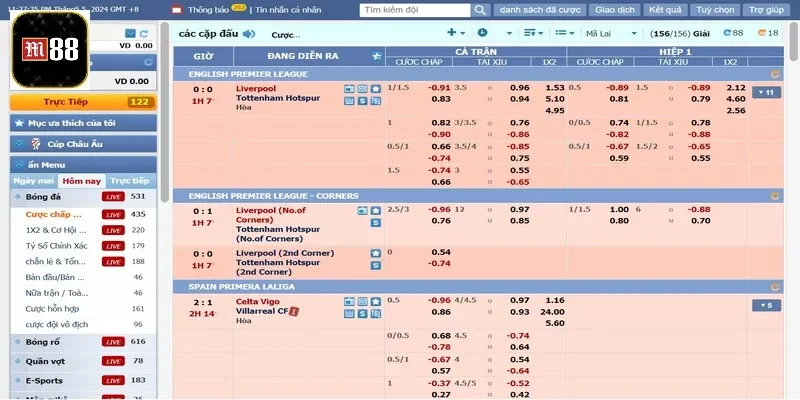Screen dimensions: 800x400
Task: Open the Spain Primera Laliga refresh icon
Action: [x=774, y=285]
